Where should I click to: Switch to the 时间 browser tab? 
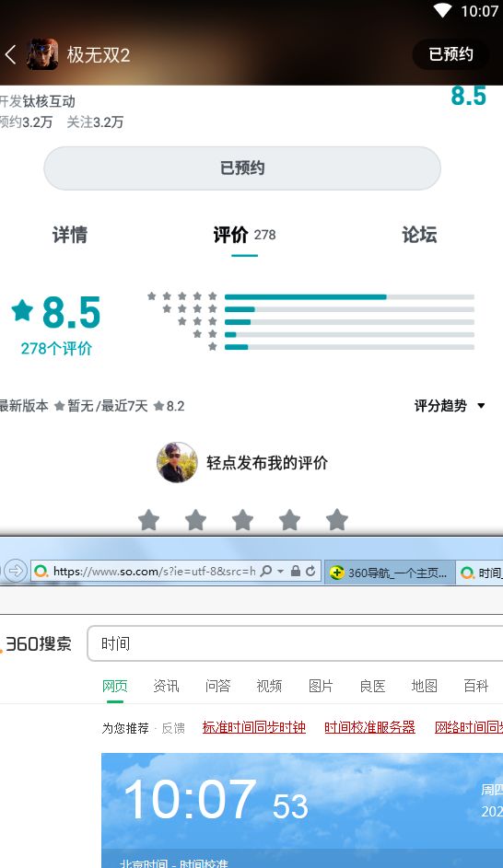(480, 573)
